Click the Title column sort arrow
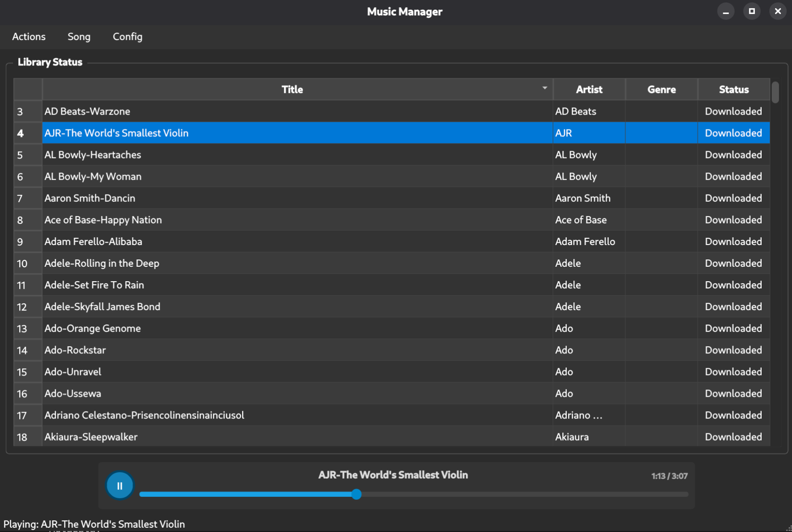This screenshot has width=792, height=532. (545, 88)
